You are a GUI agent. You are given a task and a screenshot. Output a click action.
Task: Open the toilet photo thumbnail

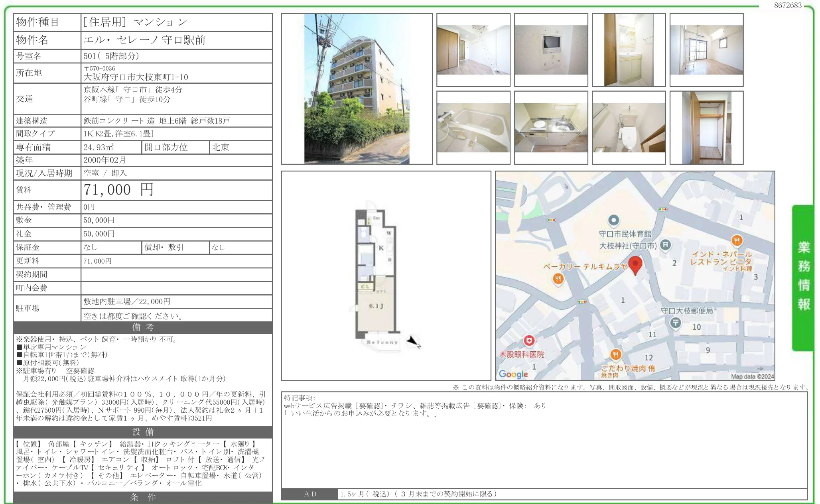629,128
